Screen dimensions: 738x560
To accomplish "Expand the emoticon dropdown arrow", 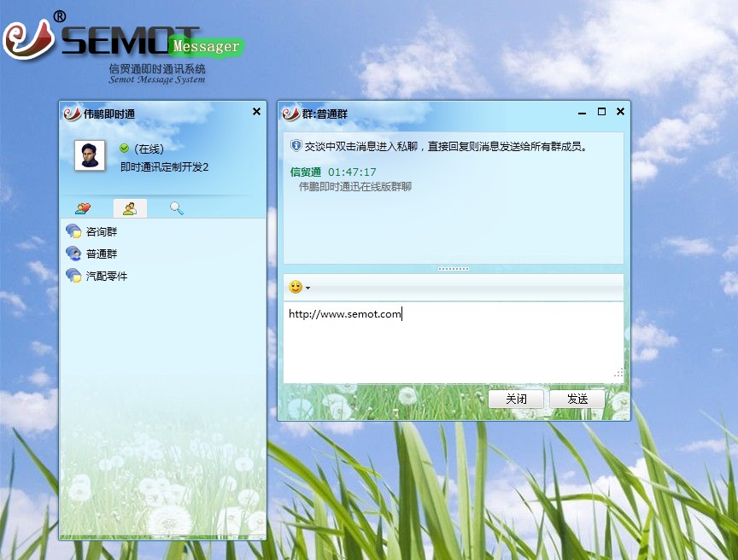I will pyautogui.click(x=307, y=288).
